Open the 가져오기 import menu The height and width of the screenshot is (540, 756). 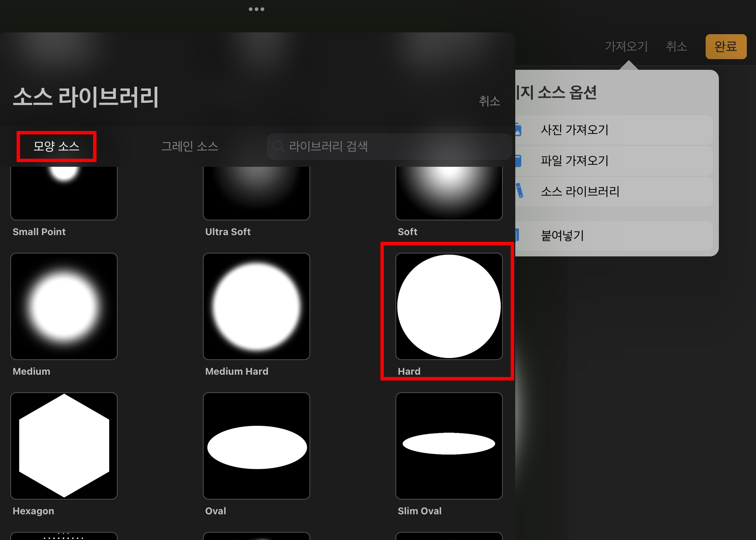[626, 46]
